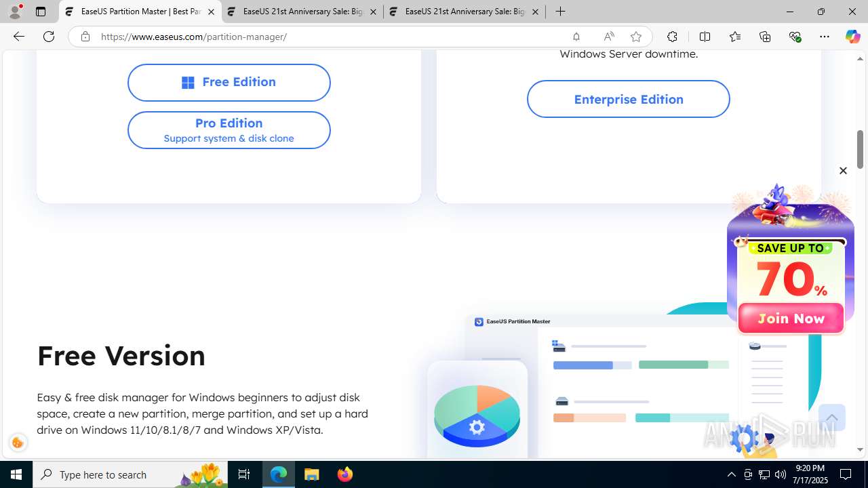Choose the Enterprise Edition button
868x488 pixels.
pos(628,99)
